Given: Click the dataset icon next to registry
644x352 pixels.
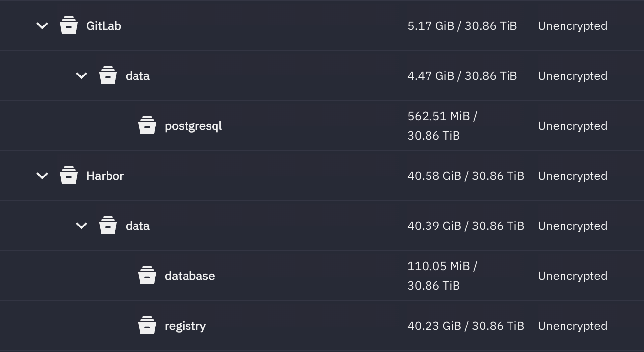Looking at the screenshot, I should (x=148, y=326).
